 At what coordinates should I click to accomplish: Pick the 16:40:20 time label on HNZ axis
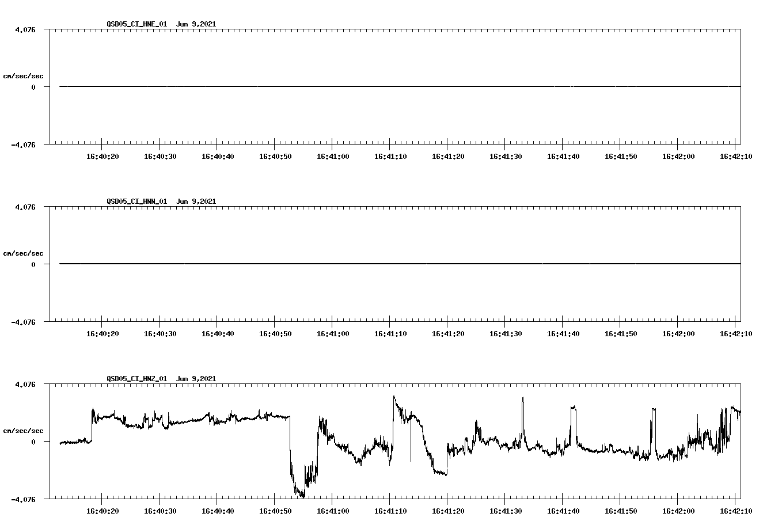(x=103, y=511)
